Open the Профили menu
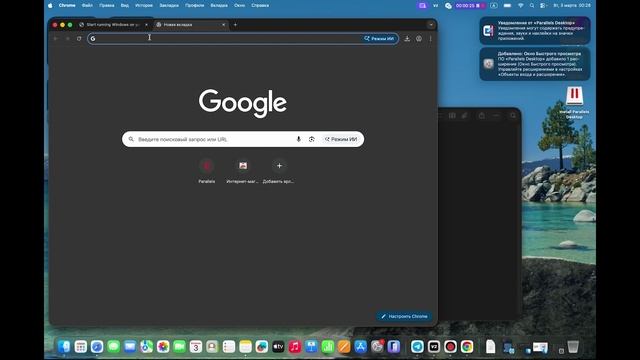This screenshot has width=640, height=360. [194, 5]
